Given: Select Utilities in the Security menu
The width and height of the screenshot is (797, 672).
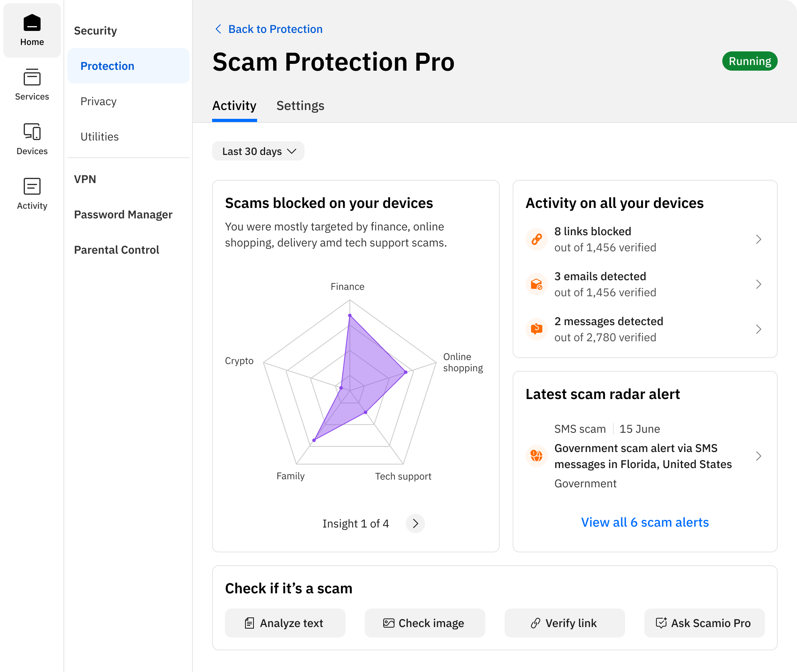Looking at the screenshot, I should click(129, 136).
